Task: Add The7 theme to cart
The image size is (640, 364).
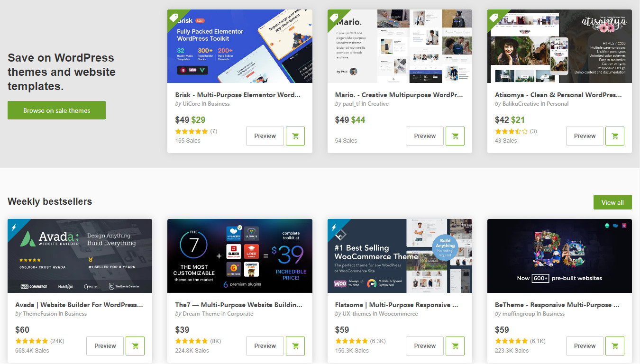Action: coord(295,346)
